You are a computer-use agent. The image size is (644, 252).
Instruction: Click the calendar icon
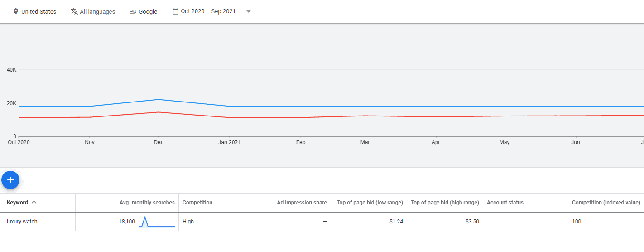point(175,11)
